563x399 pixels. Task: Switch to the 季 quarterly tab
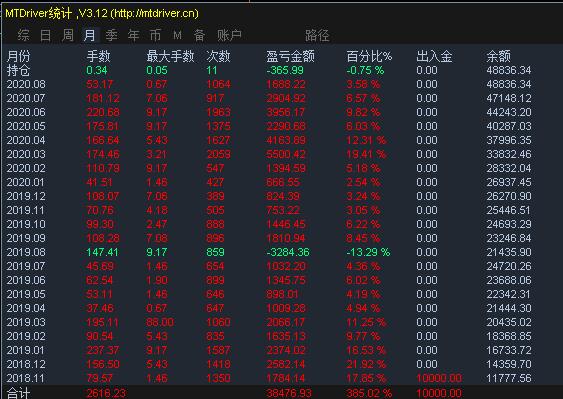111,35
